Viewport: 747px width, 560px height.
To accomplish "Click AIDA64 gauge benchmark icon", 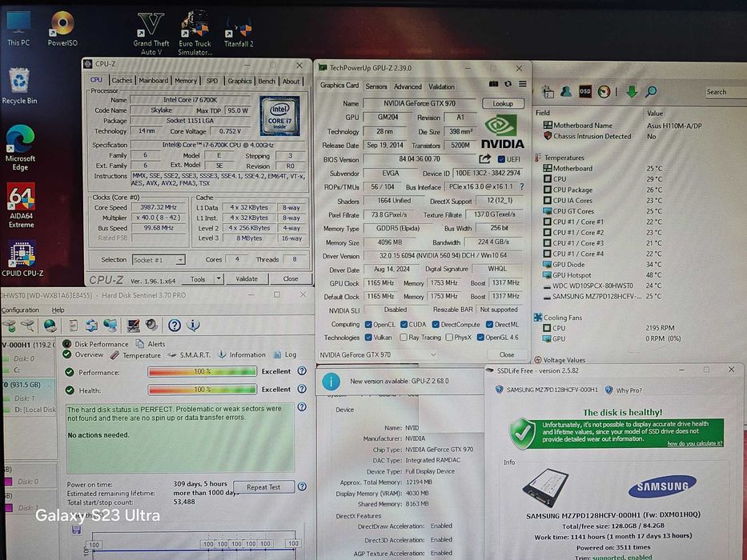I will pos(604,91).
